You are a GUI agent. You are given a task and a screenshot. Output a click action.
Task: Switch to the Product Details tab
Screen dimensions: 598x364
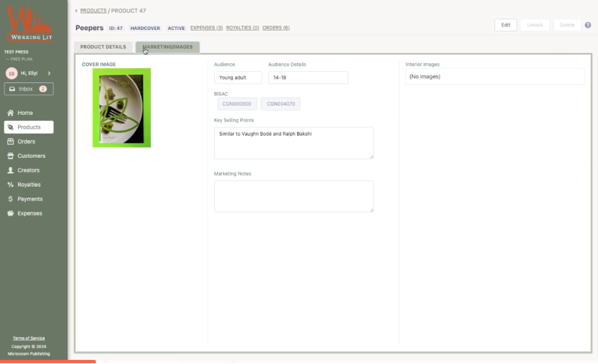click(103, 47)
